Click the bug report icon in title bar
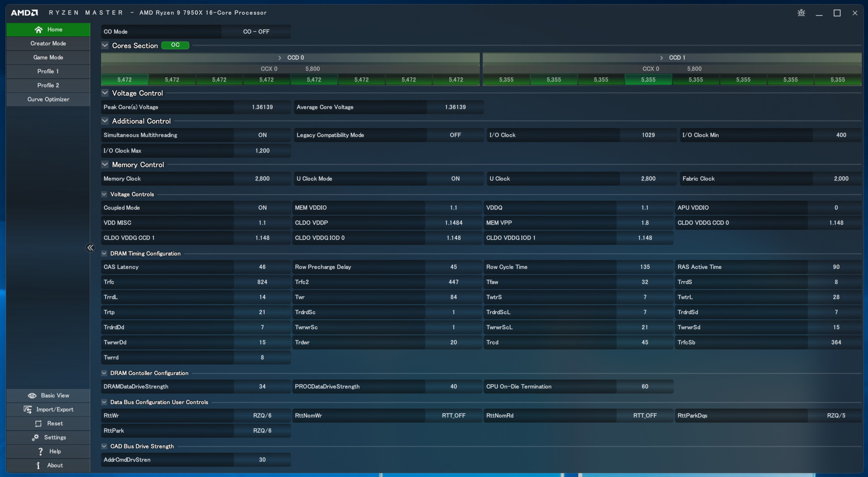The width and height of the screenshot is (868, 477). click(x=801, y=13)
